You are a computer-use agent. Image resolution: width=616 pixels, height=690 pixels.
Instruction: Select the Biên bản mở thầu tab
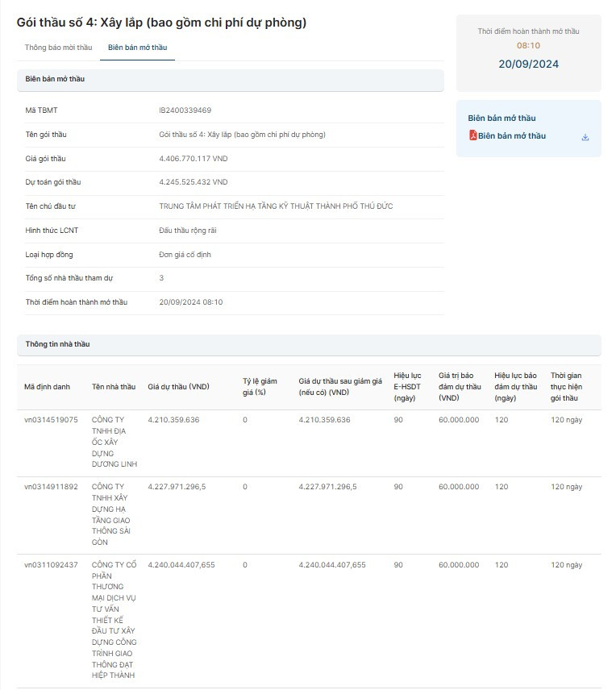pos(137,48)
